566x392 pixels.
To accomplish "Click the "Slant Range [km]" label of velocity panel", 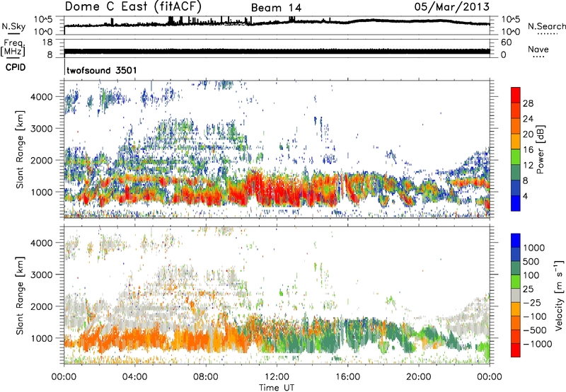I will coord(20,296).
